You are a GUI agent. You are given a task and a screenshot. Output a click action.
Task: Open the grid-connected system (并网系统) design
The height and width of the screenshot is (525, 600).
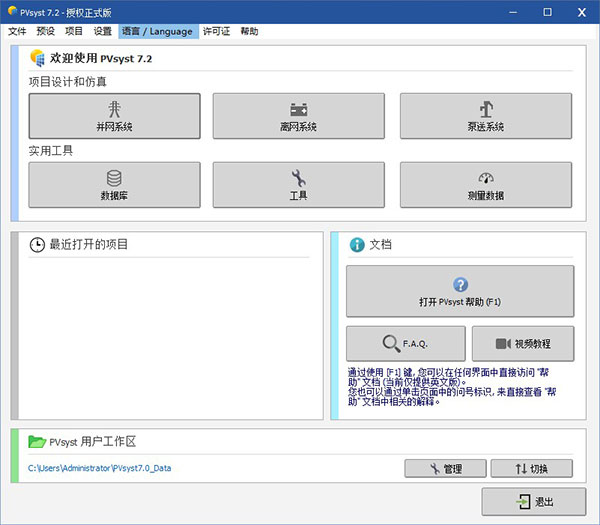point(114,116)
